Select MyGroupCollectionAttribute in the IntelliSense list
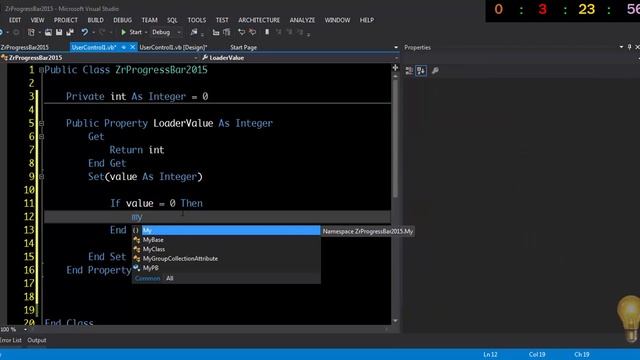Screen dimensions: 640x360 [227, 259]
